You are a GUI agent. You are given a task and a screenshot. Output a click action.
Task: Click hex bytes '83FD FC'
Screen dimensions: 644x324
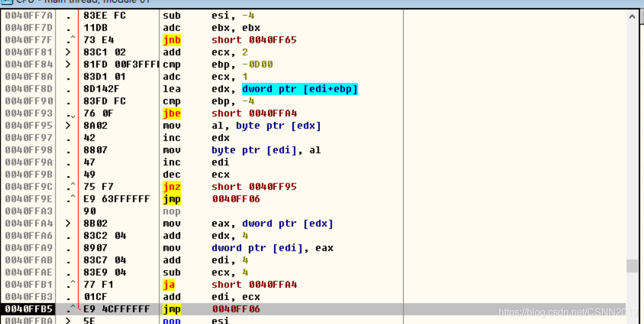(x=104, y=101)
